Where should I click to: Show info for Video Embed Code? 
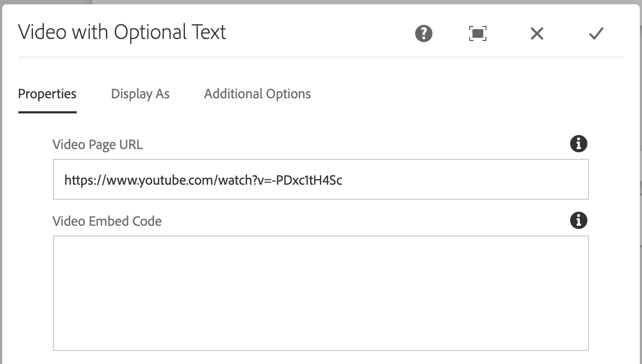coord(579,220)
